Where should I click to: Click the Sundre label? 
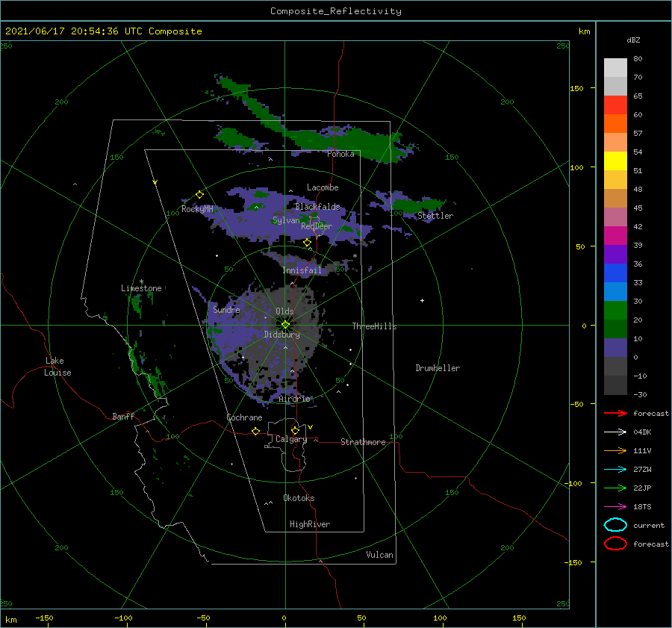coord(226,309)
